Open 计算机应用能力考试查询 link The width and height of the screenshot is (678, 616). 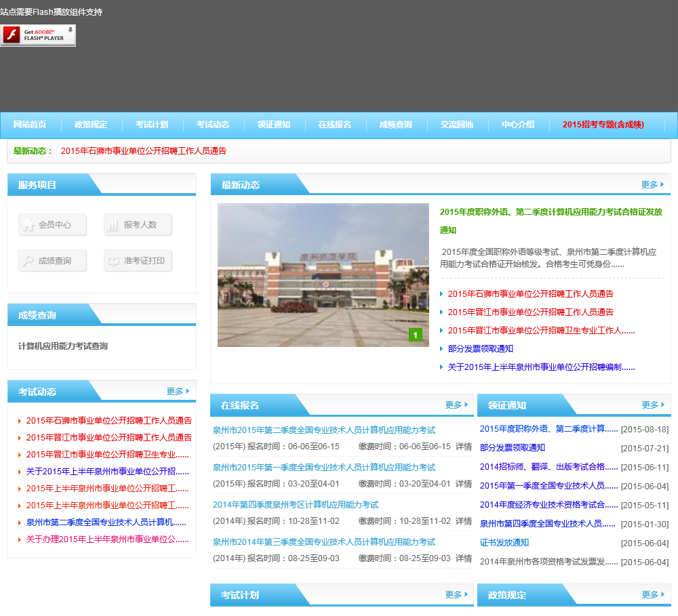(62, 346)
